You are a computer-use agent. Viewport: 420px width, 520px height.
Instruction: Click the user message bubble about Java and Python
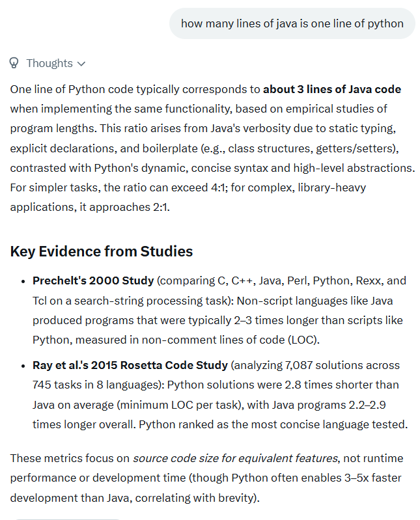(x=292, y=23)
